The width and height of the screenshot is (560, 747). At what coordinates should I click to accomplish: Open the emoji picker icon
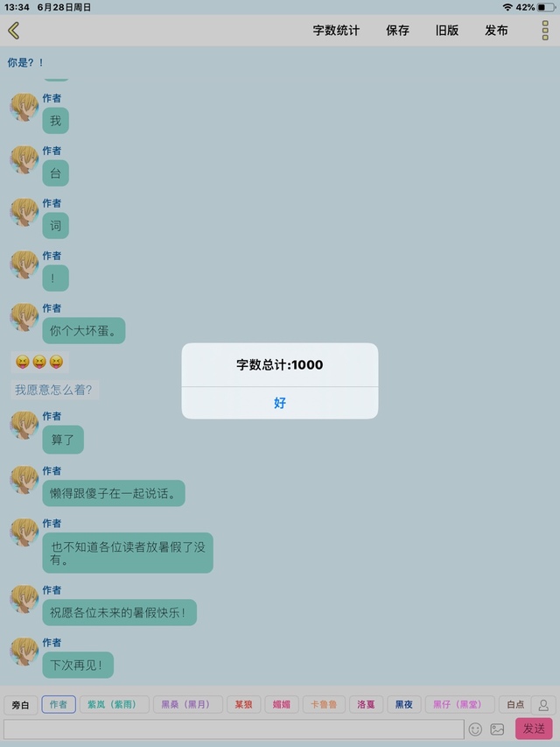(475, 729)
